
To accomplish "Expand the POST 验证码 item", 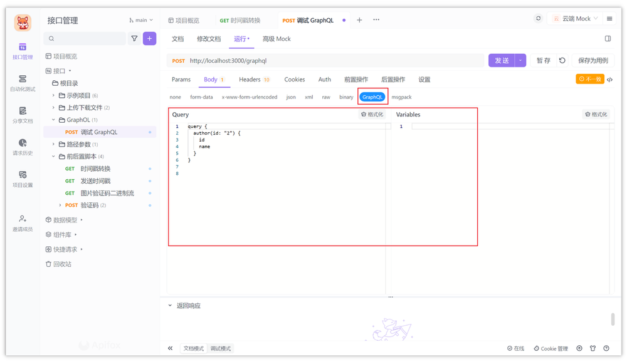I will (60, 205).
